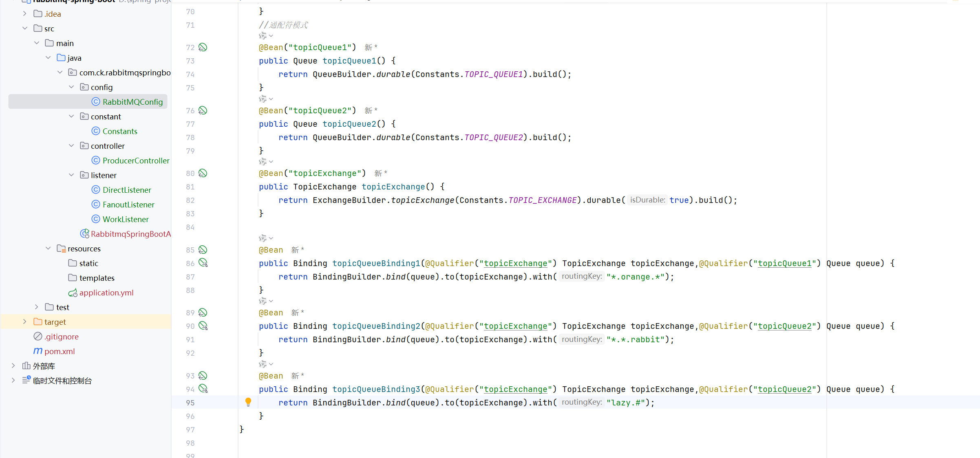
Task: Click the autowired gutter icon on line 94
Action: (203, 389)
